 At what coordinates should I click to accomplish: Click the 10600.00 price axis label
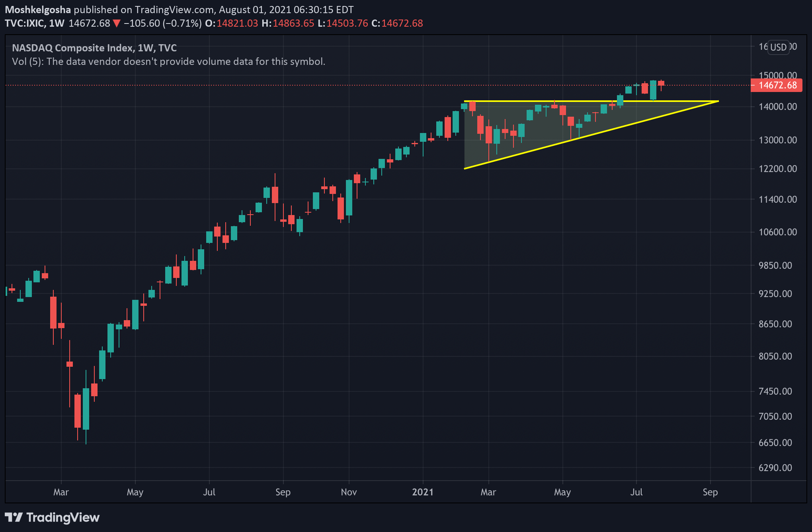(778, 232)
